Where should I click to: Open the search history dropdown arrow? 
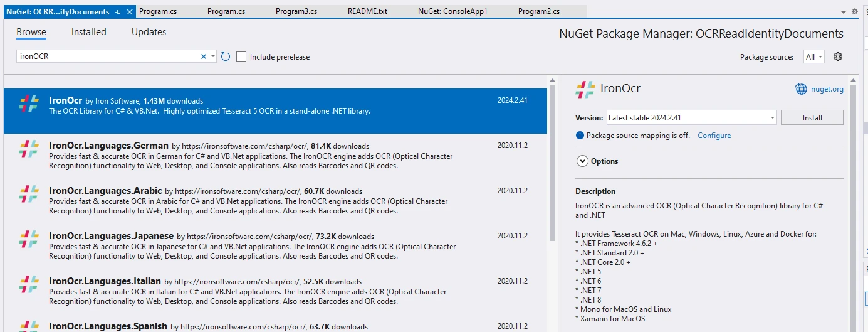[x=213, y=56]
